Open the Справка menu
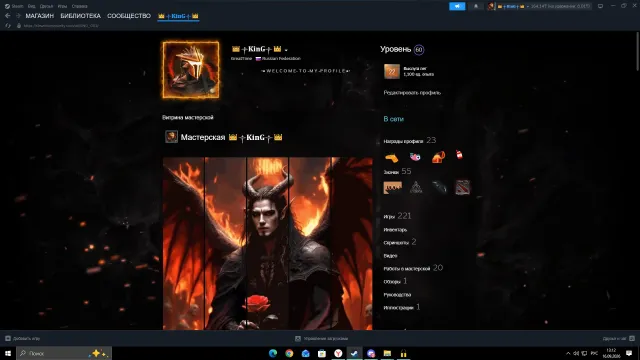Image resolution: width=640 pixels, height=360 pixels. point(79,6)
